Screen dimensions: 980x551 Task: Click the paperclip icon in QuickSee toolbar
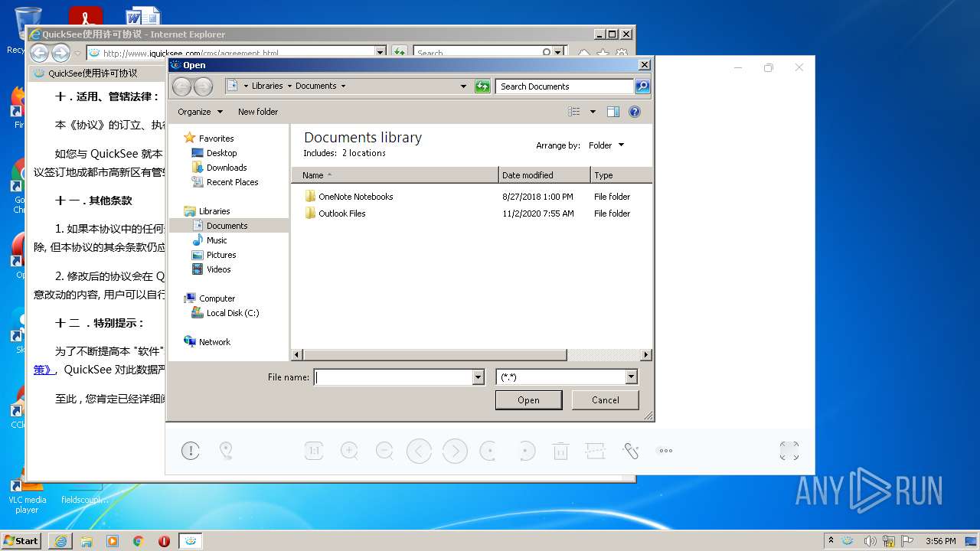pos(631,451)
